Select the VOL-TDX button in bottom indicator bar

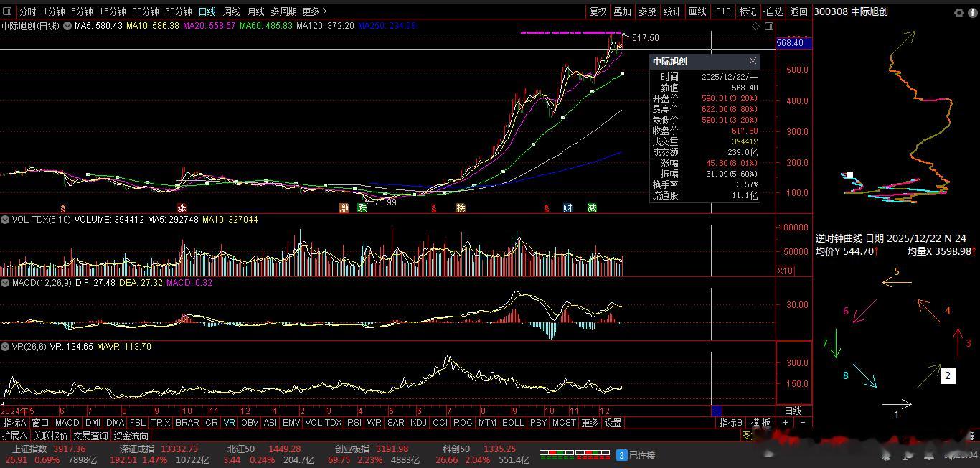(x=324, y=423)
